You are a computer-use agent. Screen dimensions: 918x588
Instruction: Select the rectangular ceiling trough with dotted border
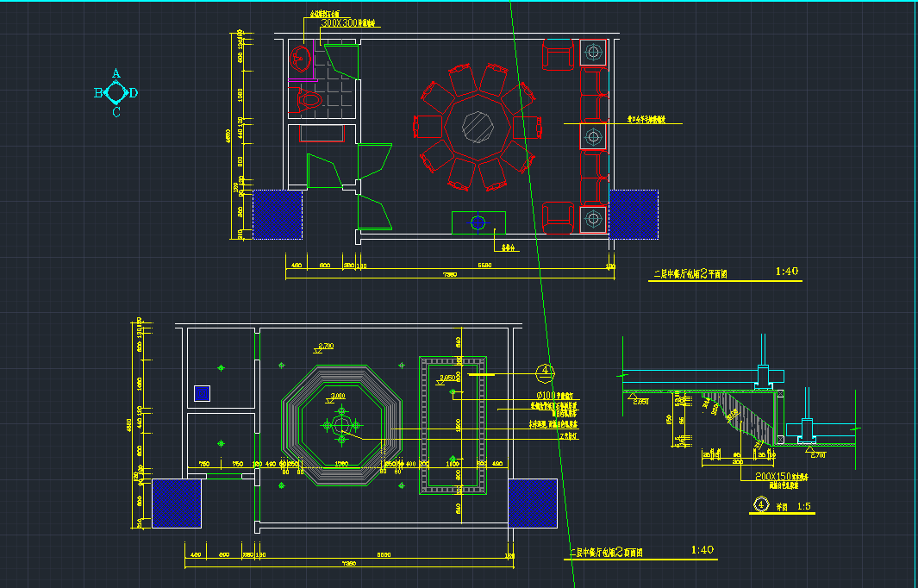pyautogui.click(x=453, y=426)
